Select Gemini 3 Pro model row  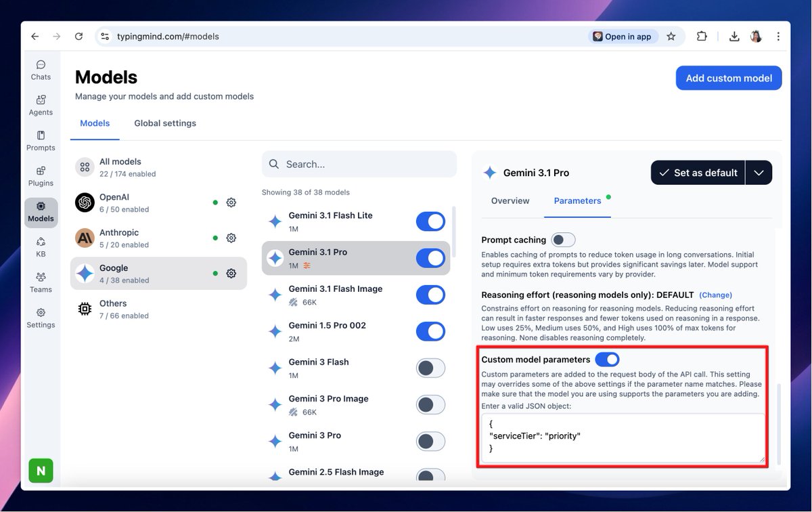[356, 441]
